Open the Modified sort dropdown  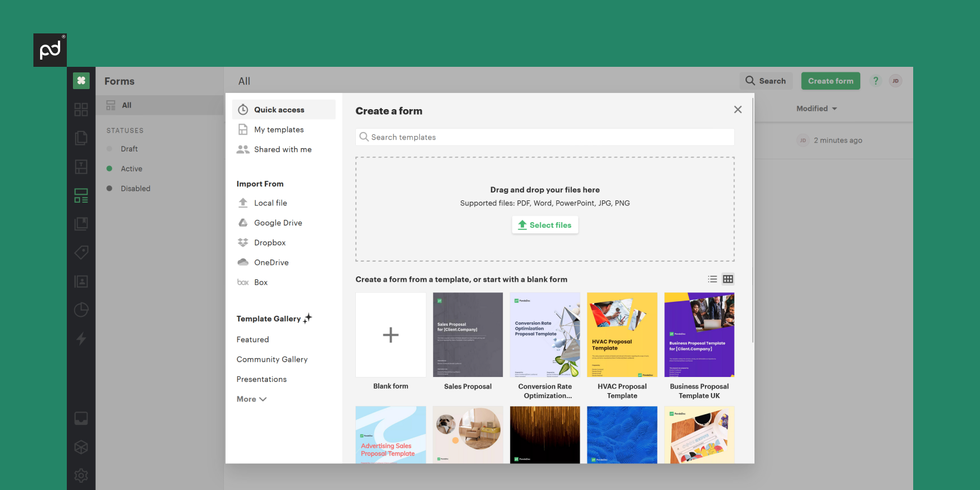coord(817,109)
